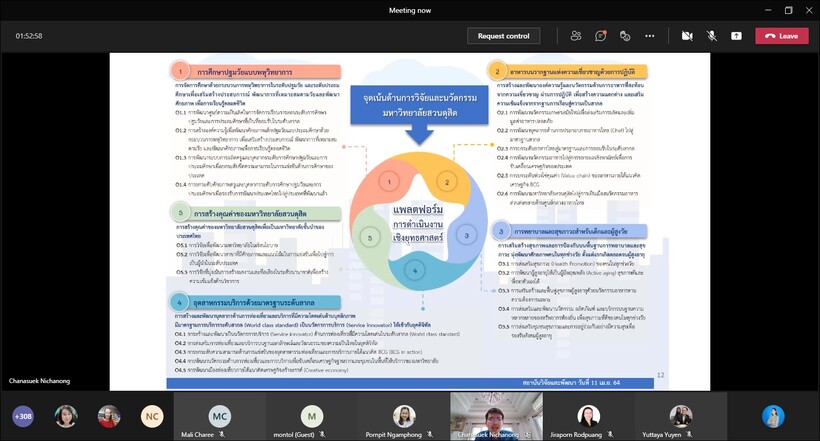
Task: Click slide section 1 orange header
Action: click(256, 71)
